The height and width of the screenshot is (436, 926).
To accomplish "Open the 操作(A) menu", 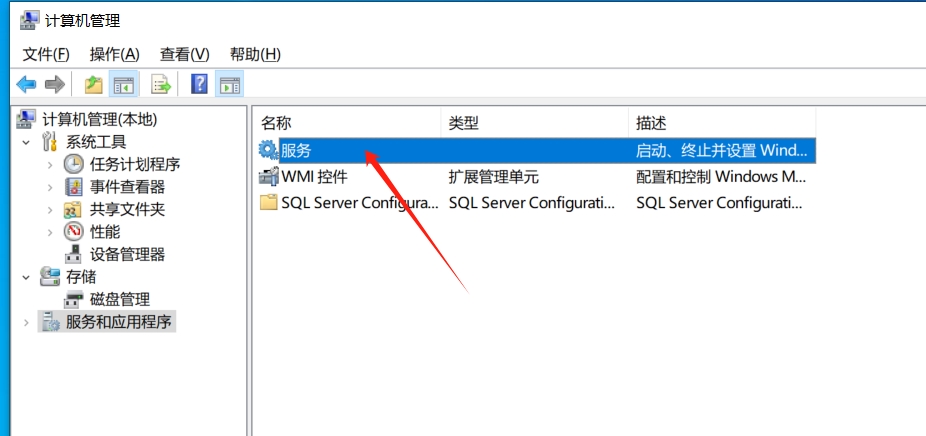I will point(115,54).
